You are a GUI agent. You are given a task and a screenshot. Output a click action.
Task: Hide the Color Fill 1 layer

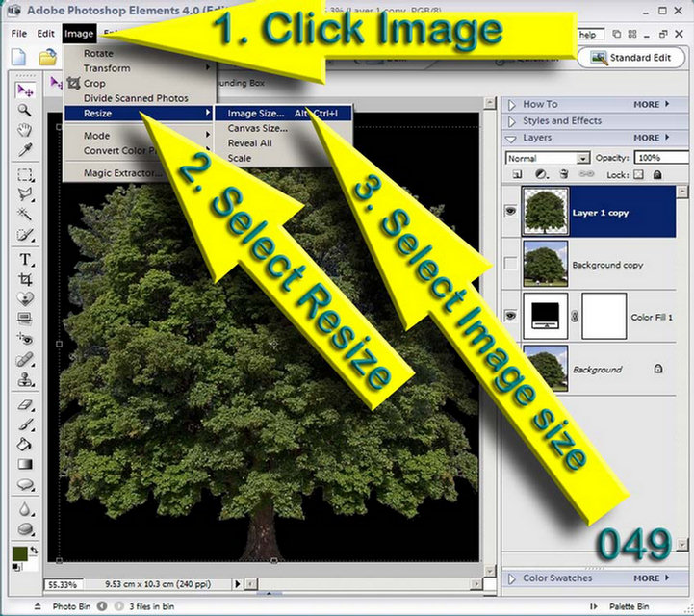pyautogui.click(x=510, y=316)
